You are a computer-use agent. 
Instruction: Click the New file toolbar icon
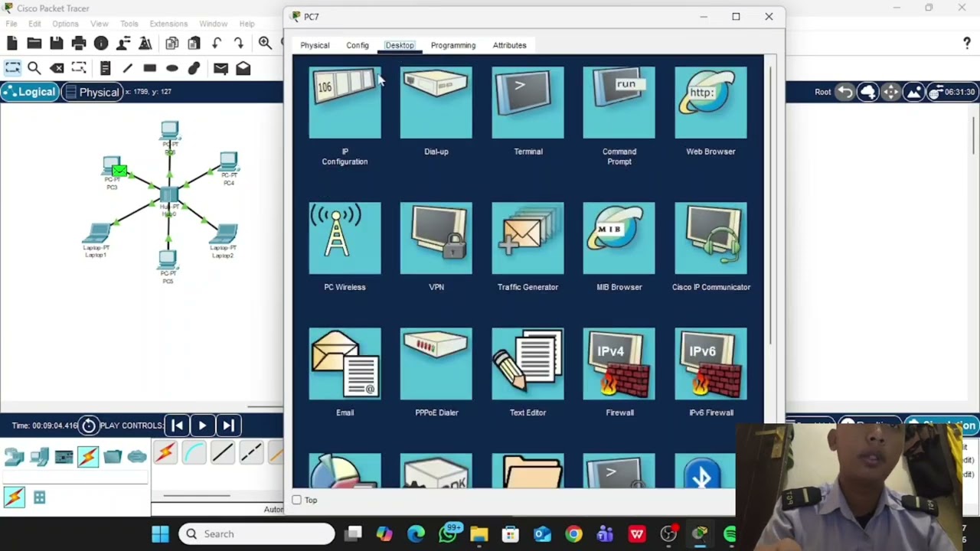(x=12, y=44)
